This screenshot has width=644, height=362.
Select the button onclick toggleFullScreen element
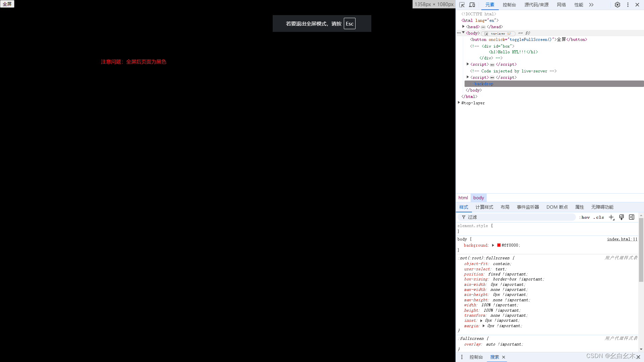tap(528, 40)
